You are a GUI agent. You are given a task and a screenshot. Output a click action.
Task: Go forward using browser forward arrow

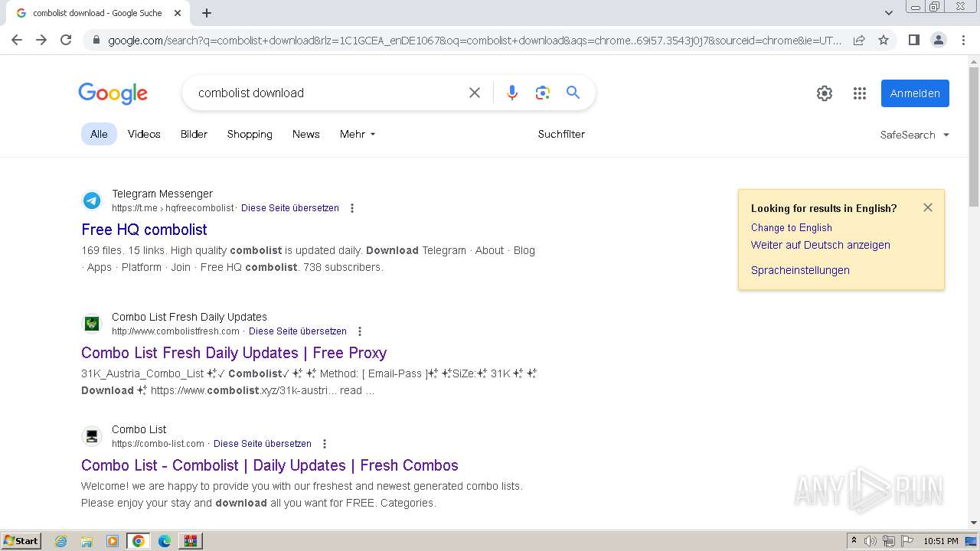[x=41, y=40]
